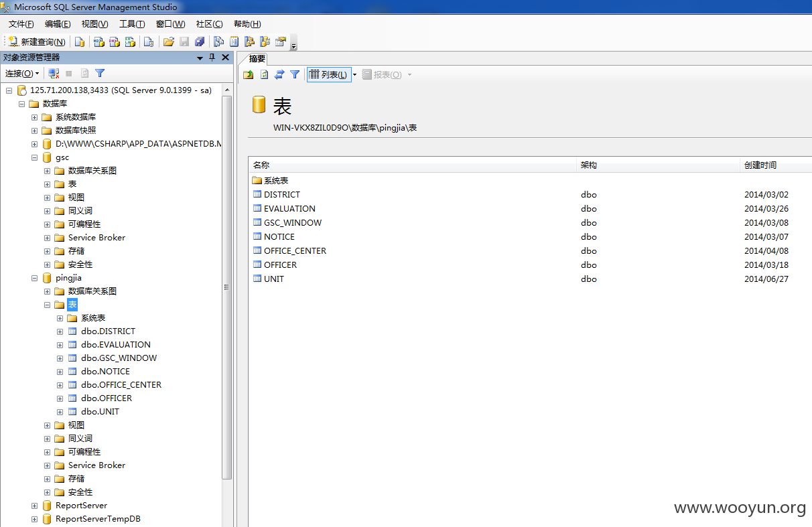
Task: Click the Template Explorer toolbar icon
Action: 265,42
